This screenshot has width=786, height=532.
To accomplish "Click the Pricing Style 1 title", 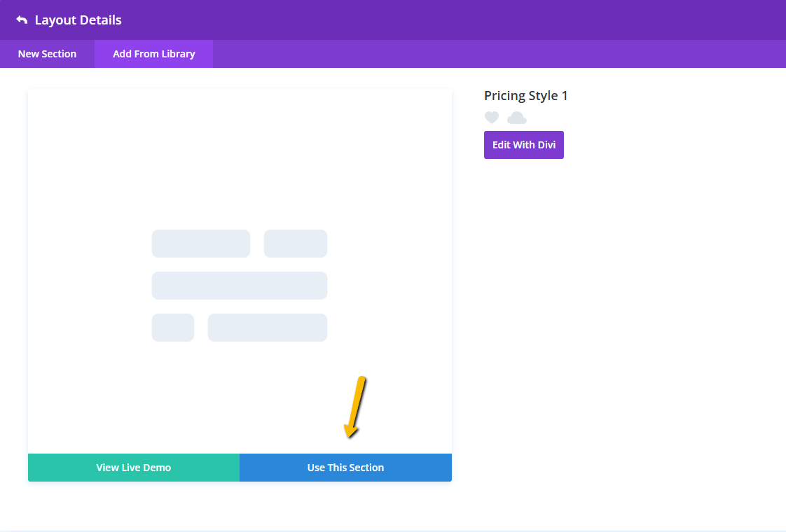I will (525, 96).
